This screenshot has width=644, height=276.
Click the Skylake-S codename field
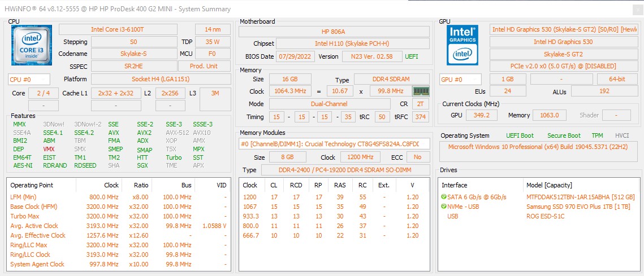tap(133, 54)
